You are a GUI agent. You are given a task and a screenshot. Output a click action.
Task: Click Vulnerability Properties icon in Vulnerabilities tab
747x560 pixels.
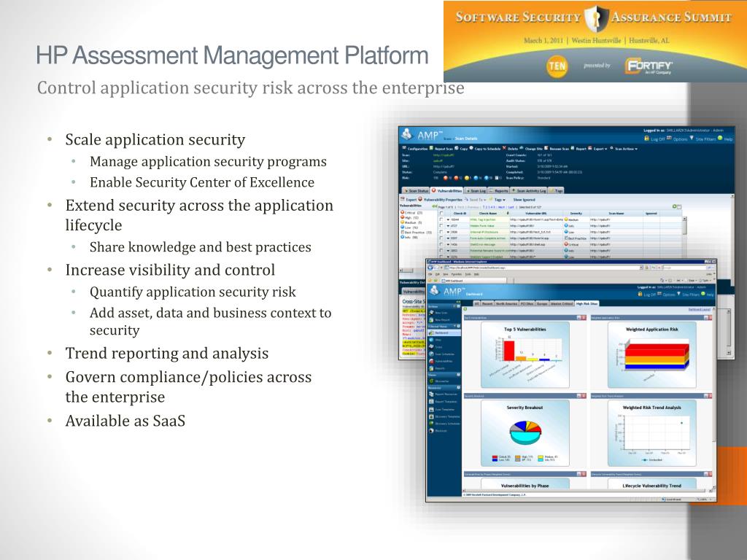[420, 199]
